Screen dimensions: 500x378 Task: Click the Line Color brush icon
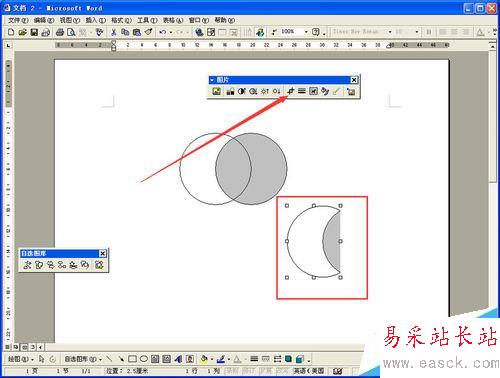click(x=220, y=359)
